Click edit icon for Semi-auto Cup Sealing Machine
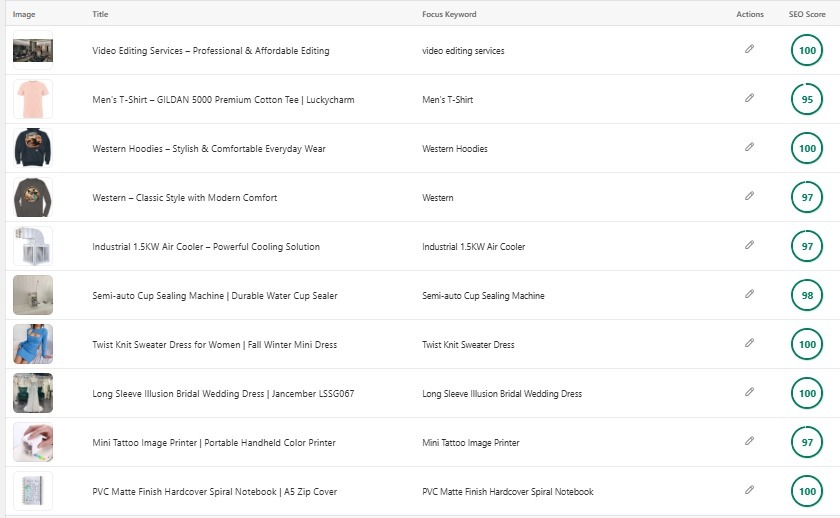The width and height of the screenshot is (840, 518). 749,294
